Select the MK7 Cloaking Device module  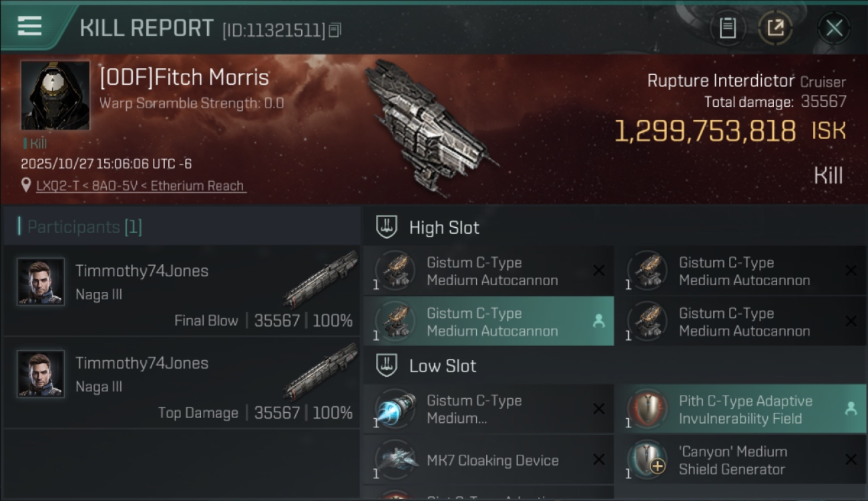click(x=489, y=460)
